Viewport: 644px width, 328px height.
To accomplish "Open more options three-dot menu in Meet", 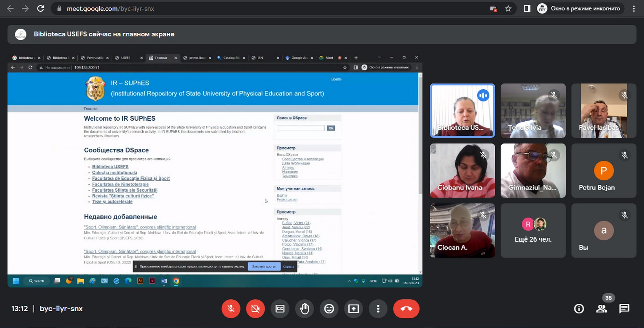I will [x=378, y=309].
